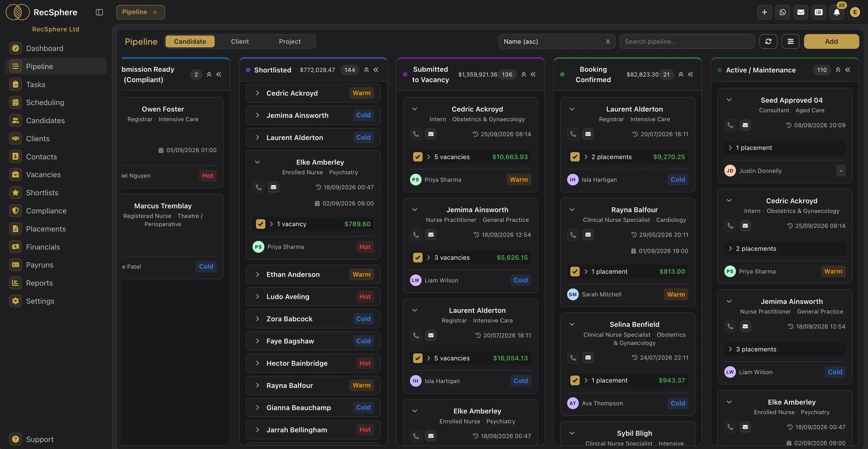Viewport: 868px width, 449px height.
Task: Open Compliance in the sidebar
Action: pyautogui.click(x=56, y=211)
